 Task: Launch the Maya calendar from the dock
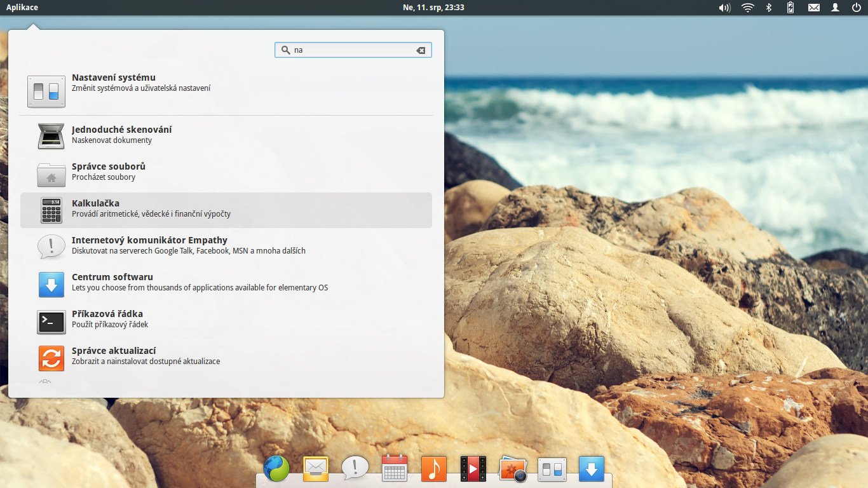[394, 468]
